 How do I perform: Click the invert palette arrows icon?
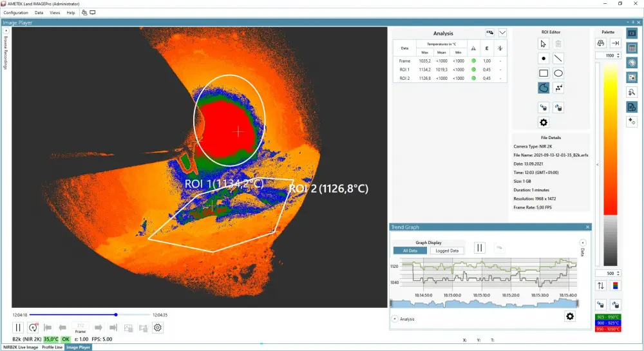(x=601, y=285)
